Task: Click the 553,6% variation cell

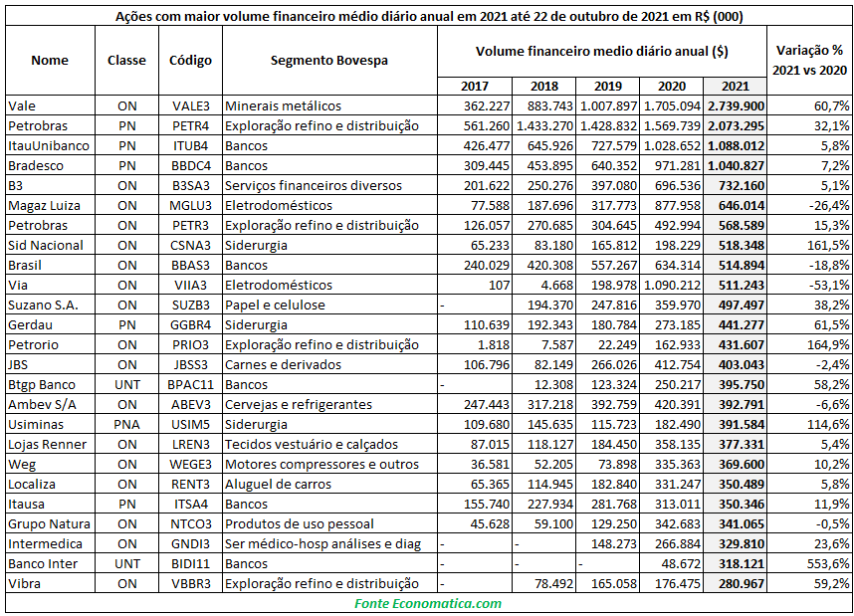Action: pyautogui.click(x=809, y=563)
